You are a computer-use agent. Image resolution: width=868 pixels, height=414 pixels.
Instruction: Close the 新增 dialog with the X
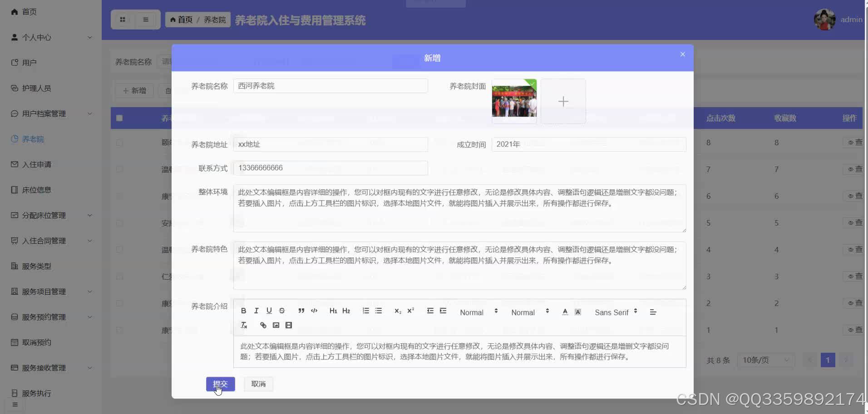click(x=683, y=54)
